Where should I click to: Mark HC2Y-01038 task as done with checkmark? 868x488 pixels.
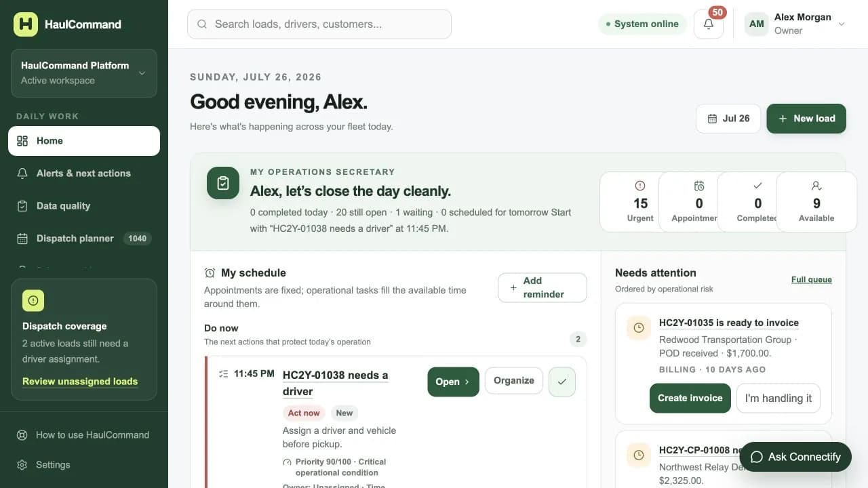[x=562, y=382]
